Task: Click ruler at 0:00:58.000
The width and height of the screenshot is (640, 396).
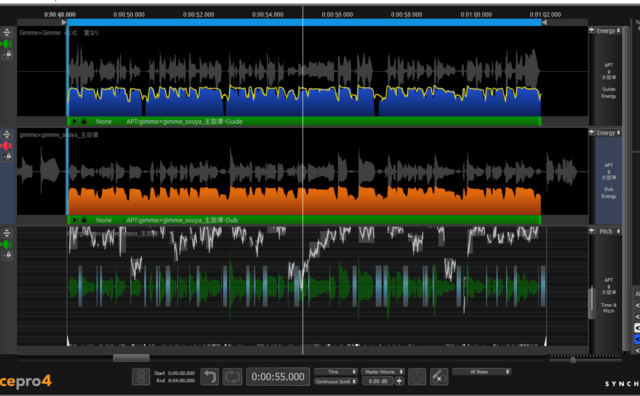Action: coord(406,14)
